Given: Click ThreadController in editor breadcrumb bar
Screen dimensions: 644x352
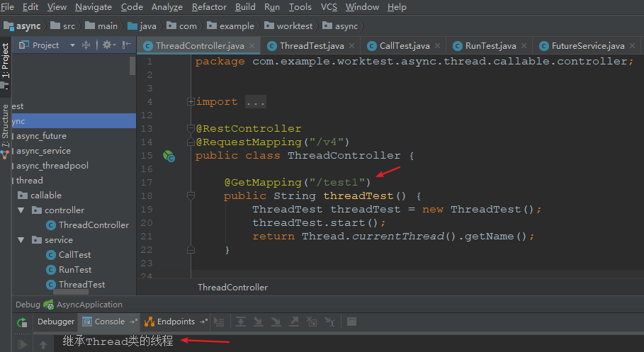Looking at the screenshot, I should (232, 288).
